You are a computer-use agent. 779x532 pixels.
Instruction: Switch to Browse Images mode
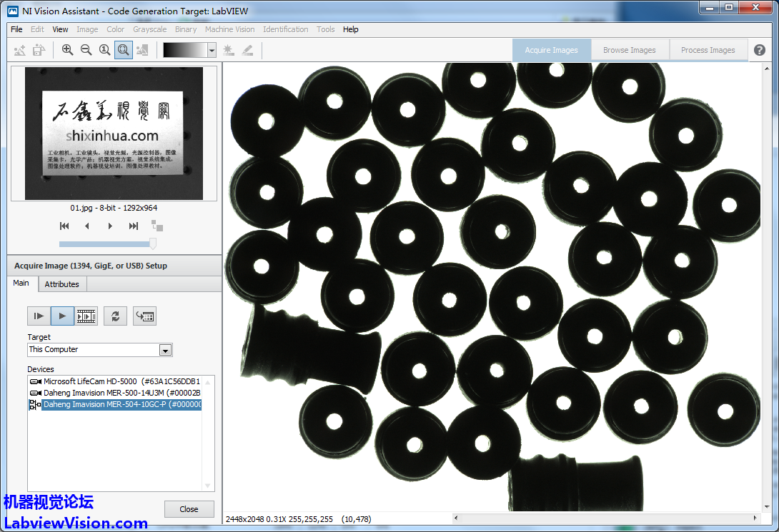(629, 50)
